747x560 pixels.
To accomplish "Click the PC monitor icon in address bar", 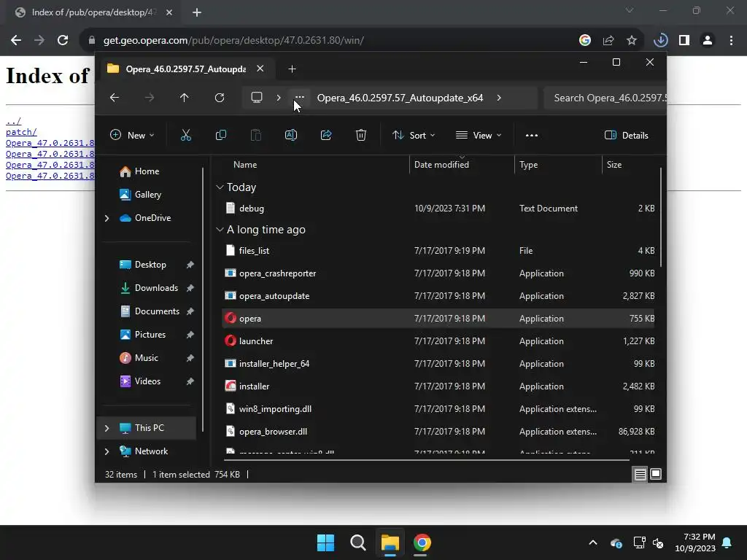I will 257,98.
